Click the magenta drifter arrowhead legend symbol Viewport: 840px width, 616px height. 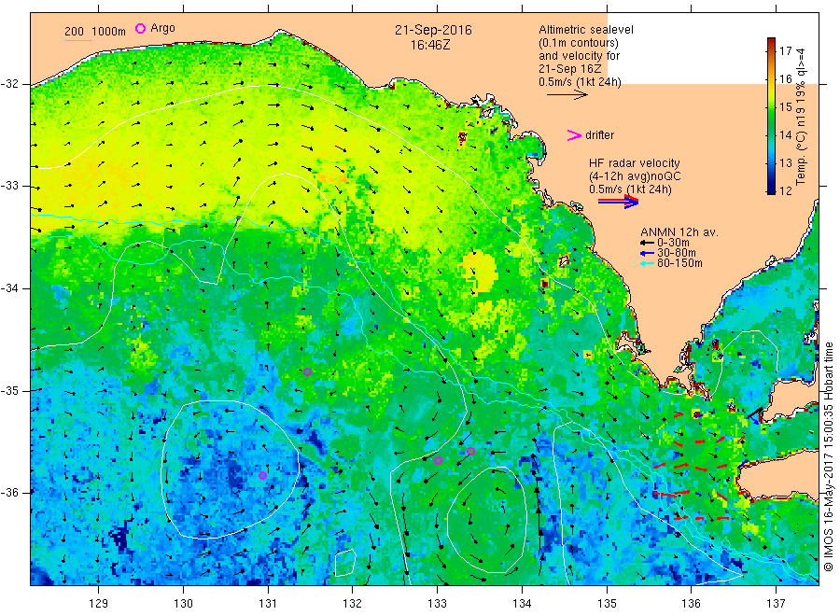(x=574, y=135)
